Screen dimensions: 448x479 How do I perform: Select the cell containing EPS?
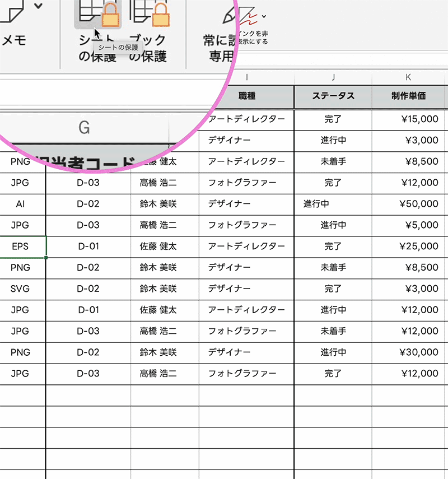(x=20, y=246)
